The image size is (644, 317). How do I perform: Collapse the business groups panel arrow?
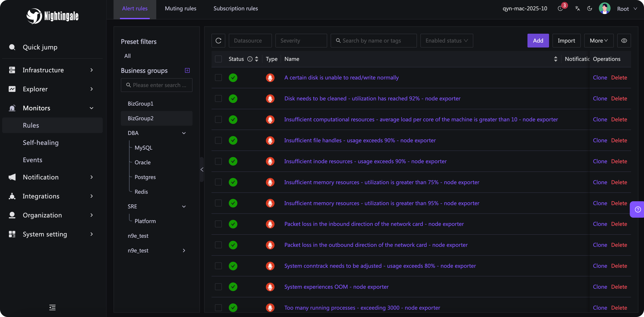coord(202,169)
